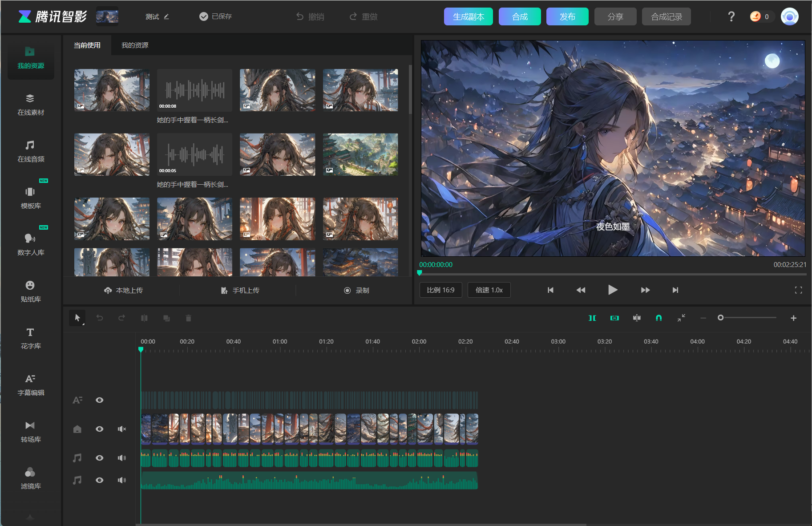Toggle visibility of the bottom music track
Image resolution: width=812 pixels, height=526 pixels.
coord(100,480)
